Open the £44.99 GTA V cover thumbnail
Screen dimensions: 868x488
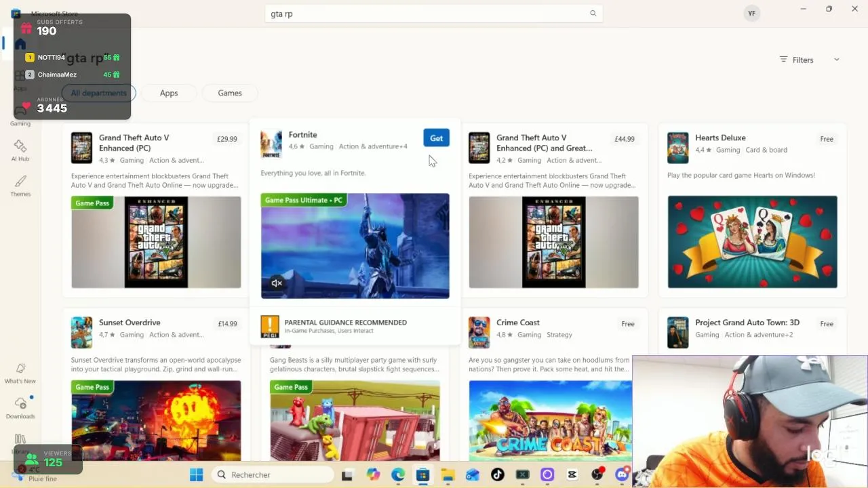(553, 242)
